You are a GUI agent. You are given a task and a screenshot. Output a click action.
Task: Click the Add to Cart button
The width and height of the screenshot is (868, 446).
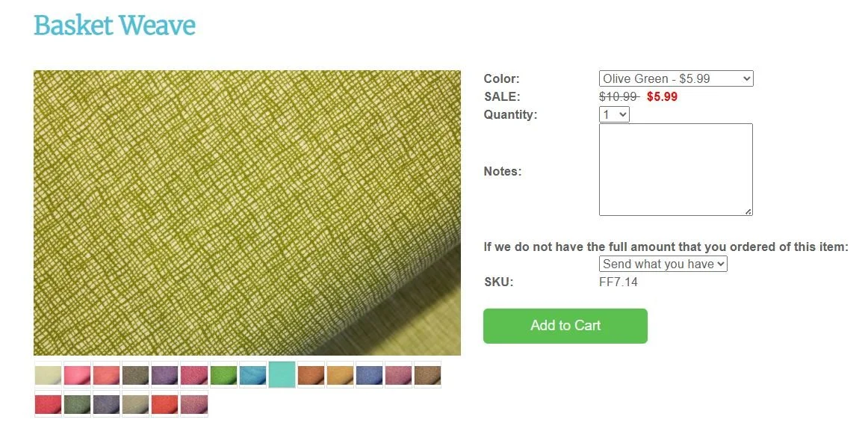pyautogui.click(x=565, y=326)
